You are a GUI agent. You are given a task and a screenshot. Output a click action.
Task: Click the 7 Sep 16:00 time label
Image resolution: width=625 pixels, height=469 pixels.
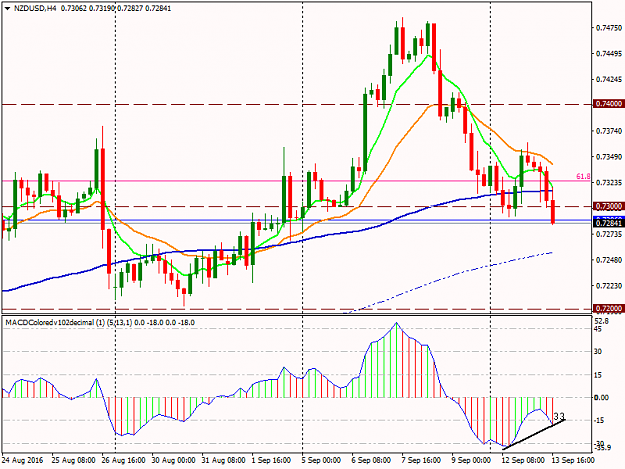[422, 460]
